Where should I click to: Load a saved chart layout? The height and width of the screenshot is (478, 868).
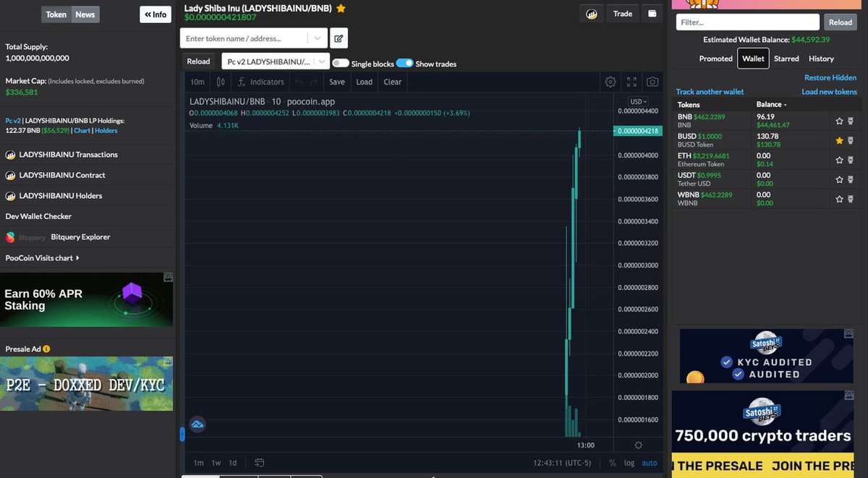(x=365, y=82)
